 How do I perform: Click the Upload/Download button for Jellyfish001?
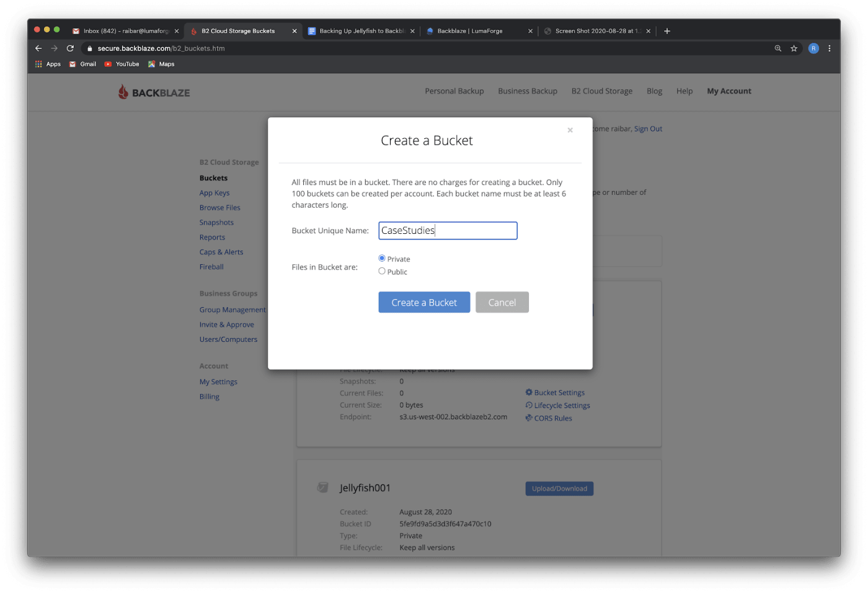pyautogui.click(x=559, y=489)
